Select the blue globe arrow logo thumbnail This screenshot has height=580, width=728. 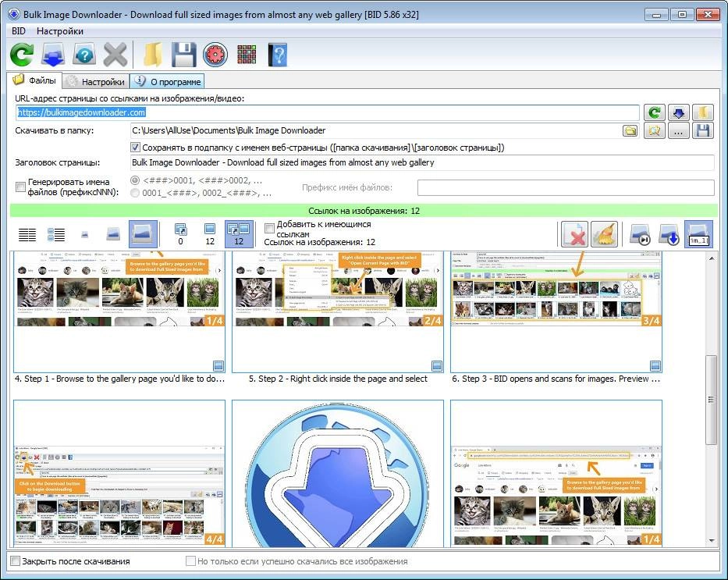(x=338, y=474)
